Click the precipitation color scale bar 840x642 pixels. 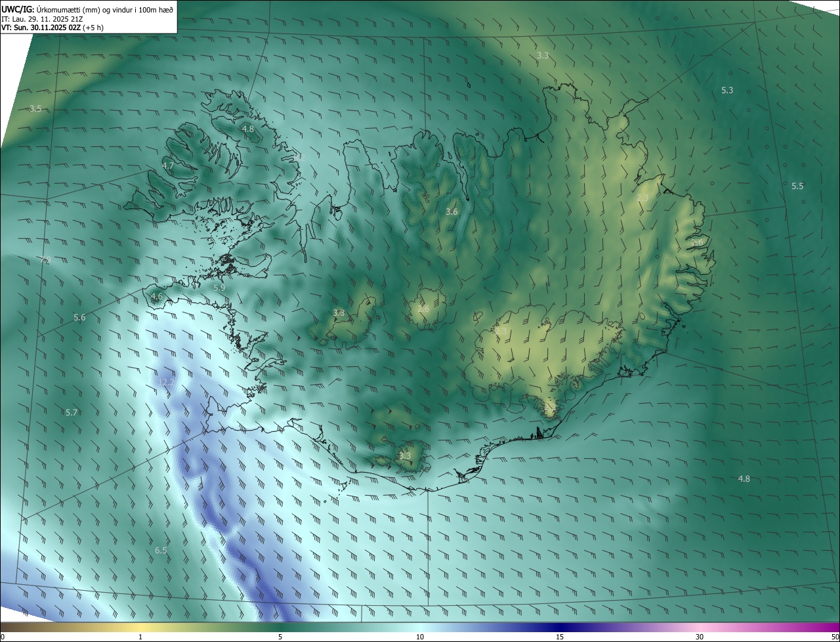click(420, 627)
